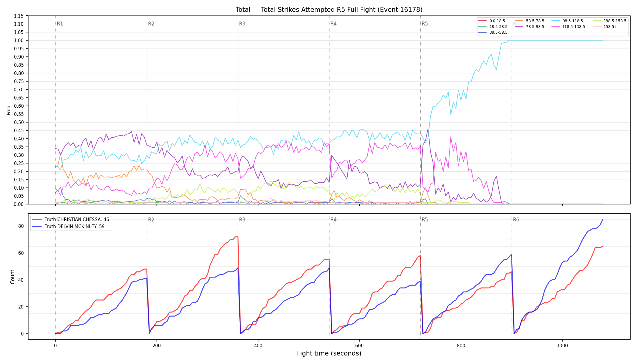The width and height of the screenshot is (637, 364).
Task: Click the blue line sample beside Truth DELVIN MCKINLEY
Action: click(37, 227)
